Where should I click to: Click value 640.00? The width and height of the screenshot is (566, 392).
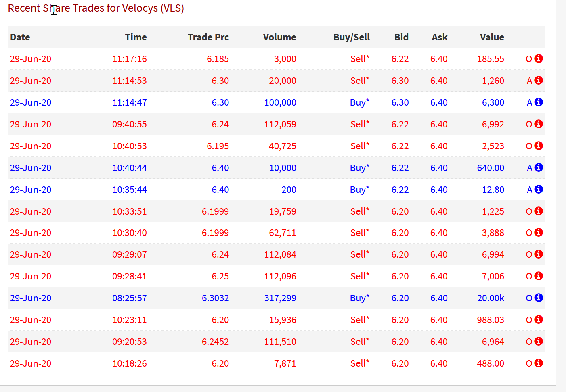[491, 168]
